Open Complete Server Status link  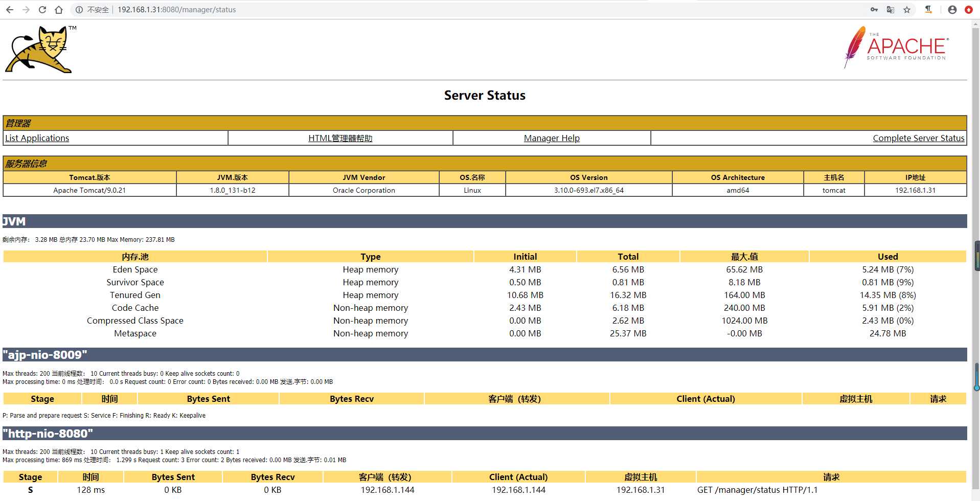point(919,138)
